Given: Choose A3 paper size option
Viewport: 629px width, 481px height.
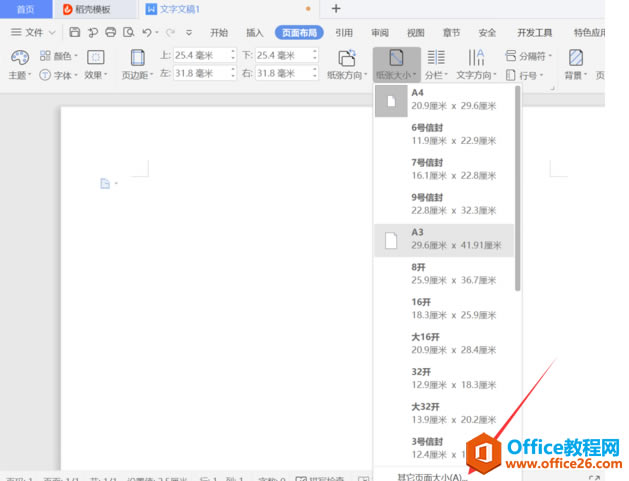Looking at the screenshot, I should [444, 239].
